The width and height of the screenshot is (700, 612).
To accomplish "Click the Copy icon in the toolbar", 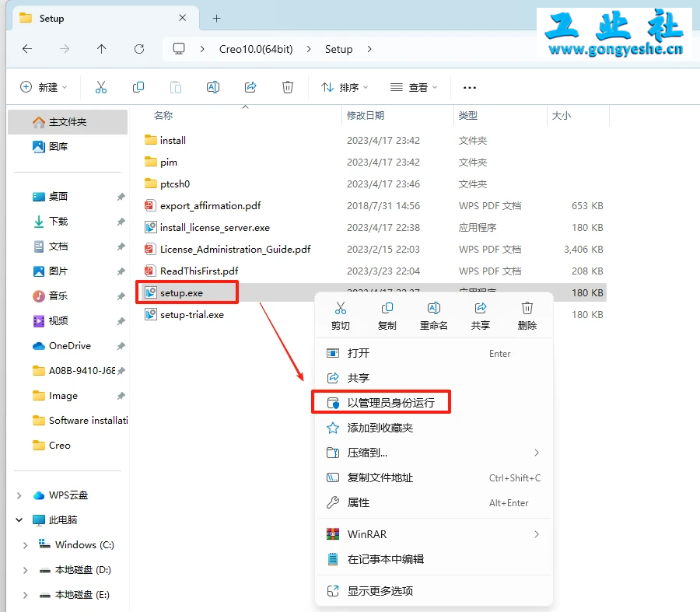I will coord(138,87).
